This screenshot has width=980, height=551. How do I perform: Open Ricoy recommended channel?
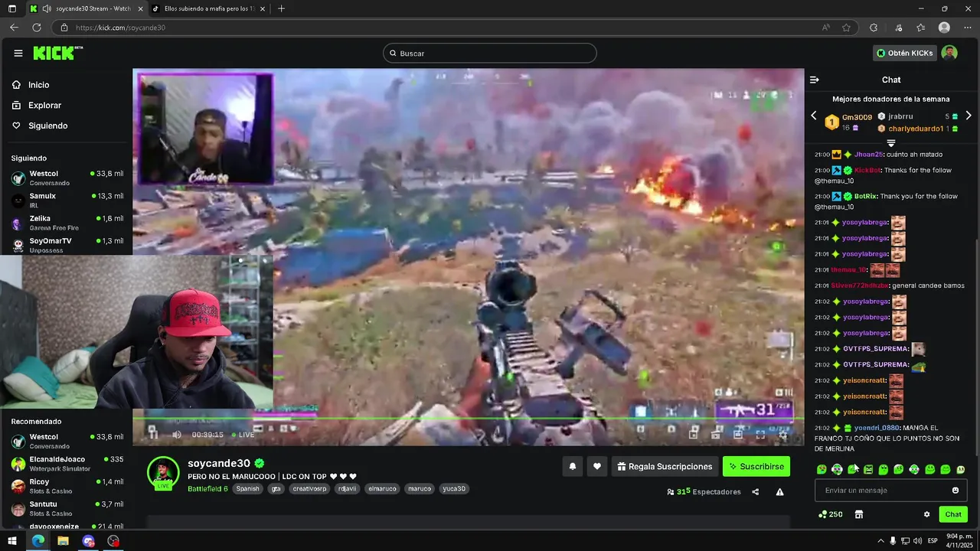pyautogui.click(x=67, y=486)
